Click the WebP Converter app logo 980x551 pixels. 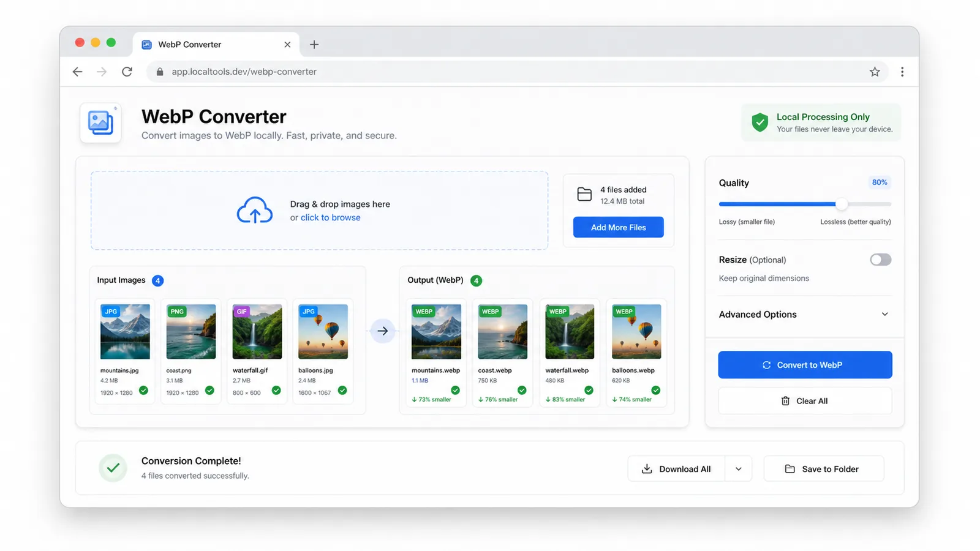[x=100, y=122]
